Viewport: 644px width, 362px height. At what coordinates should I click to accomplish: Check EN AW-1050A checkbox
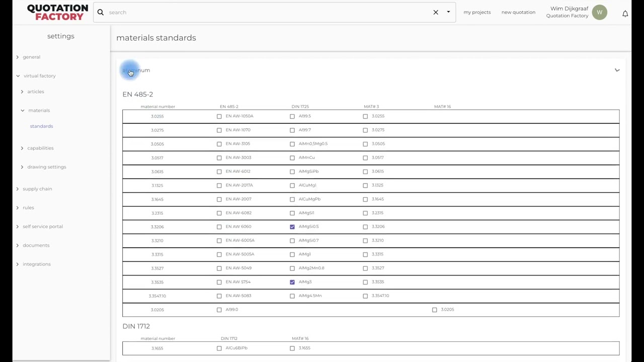219,117
